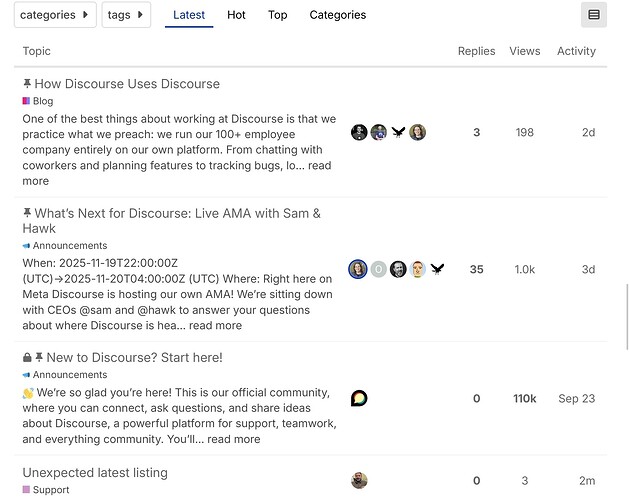629x500 pixels.
Task: Open the How Discourse Uses Discourse topic
Action: tap(127, 84)
